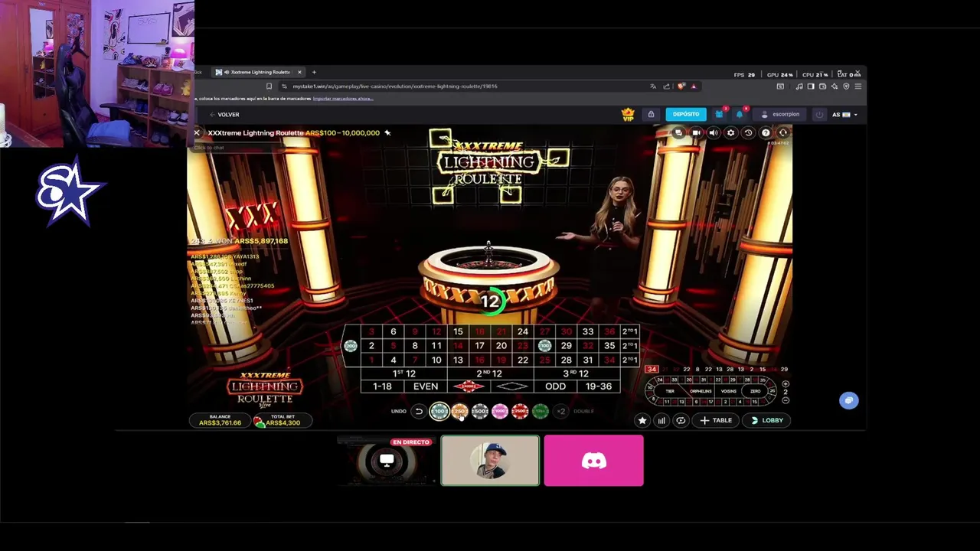
Task: Mute the game sound speaker icon
Action: point(714,133)
